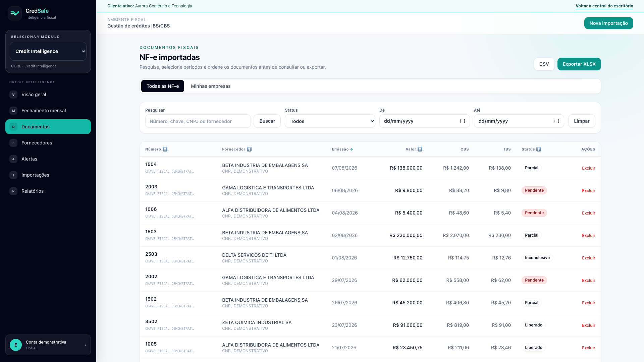Click the Liberado badge of NF-e 3502
Image resolution: width=644 pixels, height=362 pixels.
[x=533, y=325]
